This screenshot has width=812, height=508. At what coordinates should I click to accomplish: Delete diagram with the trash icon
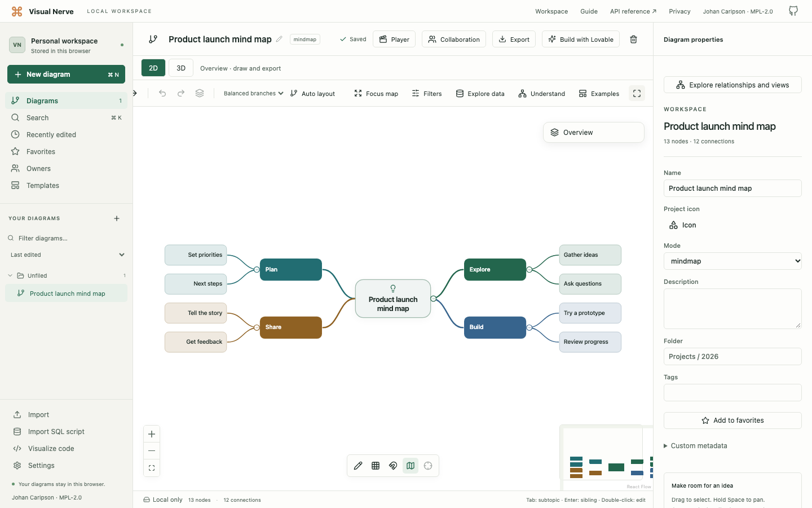pyautogui.click(x=633, y=40)
